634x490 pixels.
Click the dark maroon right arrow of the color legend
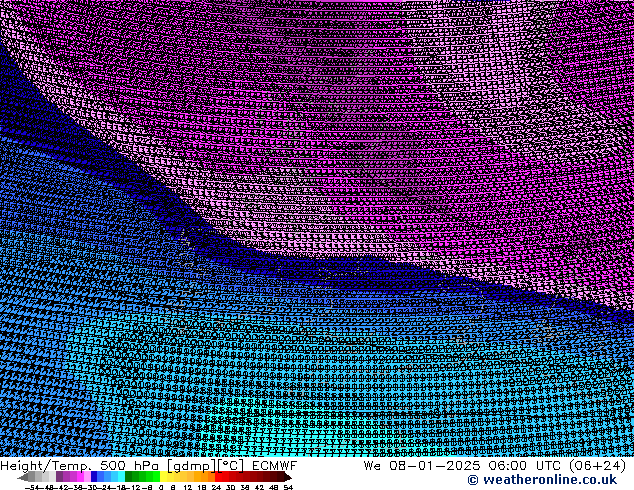288,477
